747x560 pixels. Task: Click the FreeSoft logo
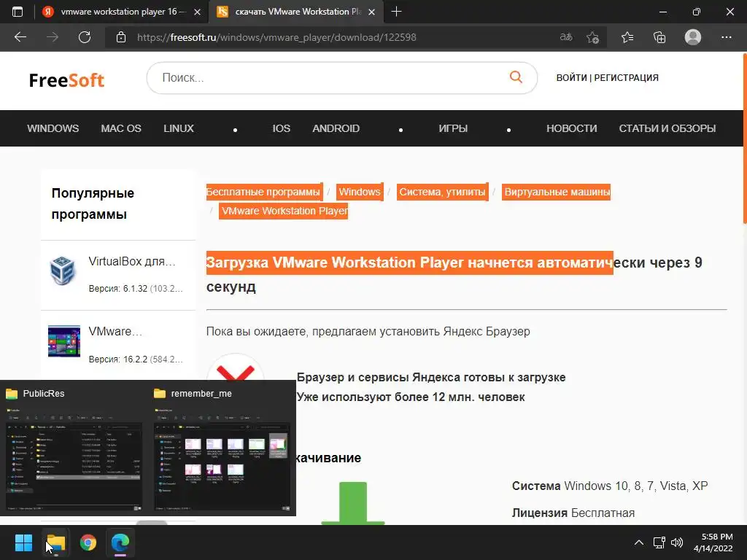(66, 80)
